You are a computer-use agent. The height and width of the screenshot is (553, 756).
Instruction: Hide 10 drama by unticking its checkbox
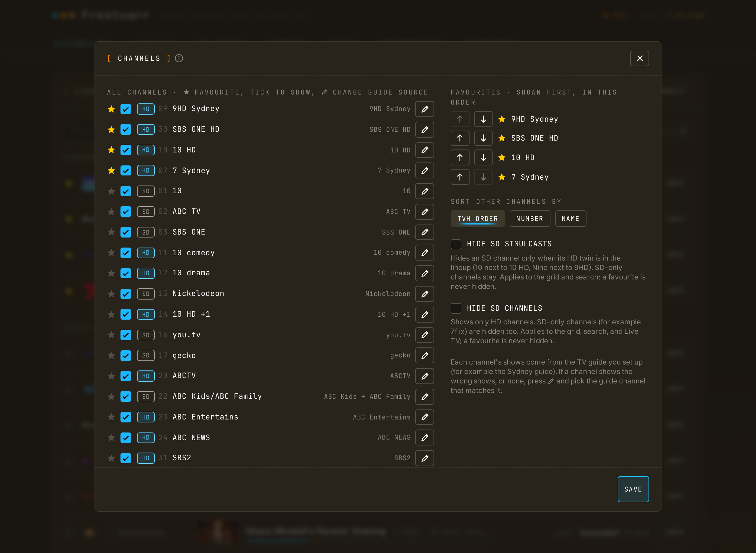pyautogui.click(x=126, y=274)
